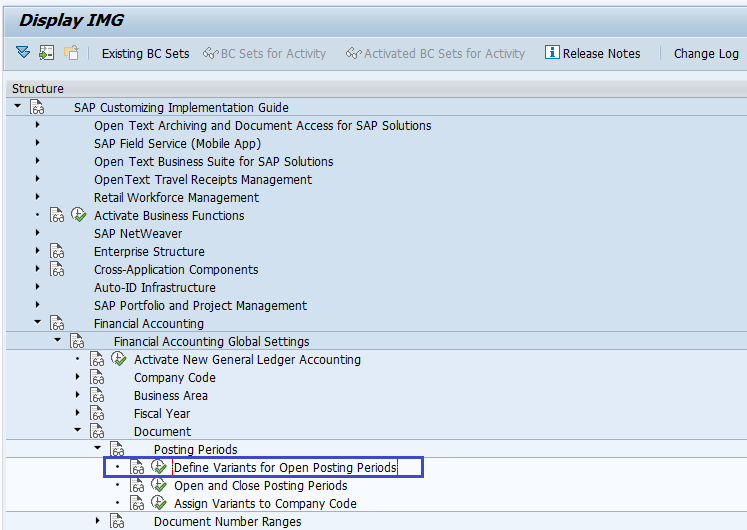Open documentation icon for Document Number Ranges
The width and height of the screenshot is (747, 530).
coord(117,521)
